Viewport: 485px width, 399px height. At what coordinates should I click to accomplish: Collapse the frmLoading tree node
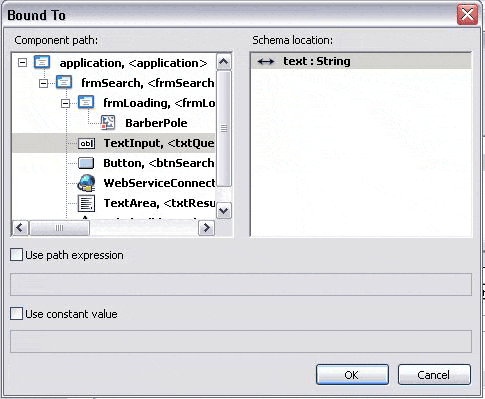point(66,103)
